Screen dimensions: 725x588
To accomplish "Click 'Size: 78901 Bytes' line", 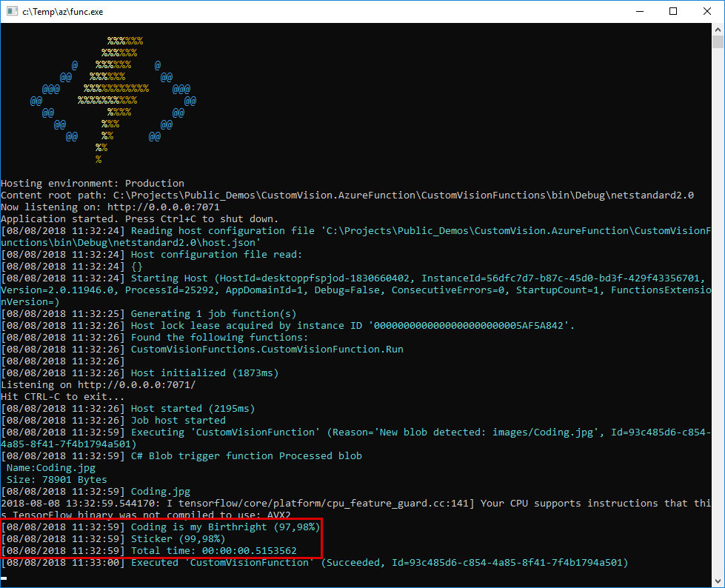I will (56, 480).
